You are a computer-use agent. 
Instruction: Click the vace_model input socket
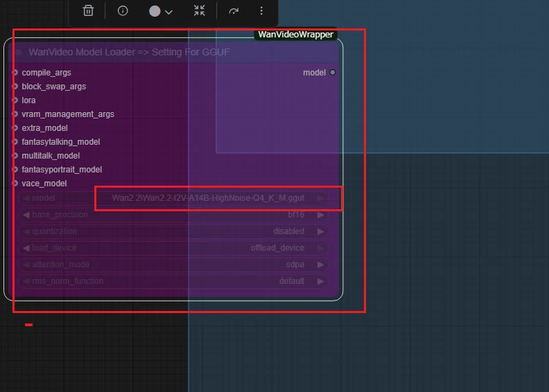point(15,184)
